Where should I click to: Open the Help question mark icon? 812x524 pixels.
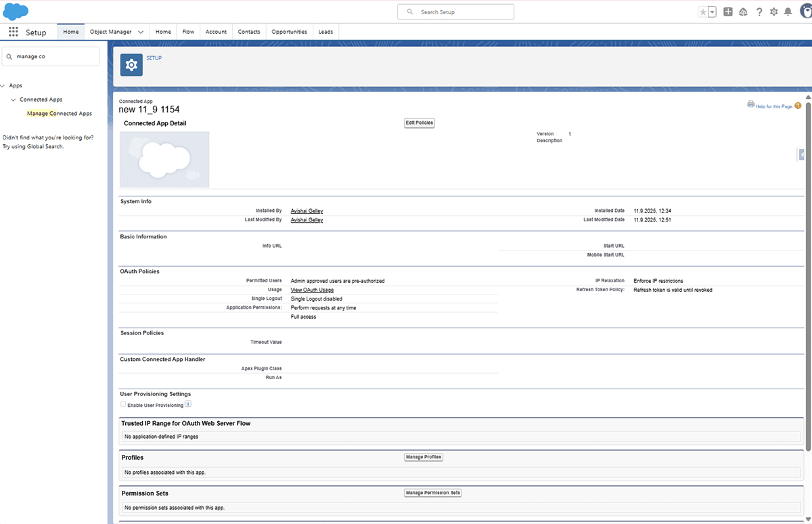[x=759, y=12]
